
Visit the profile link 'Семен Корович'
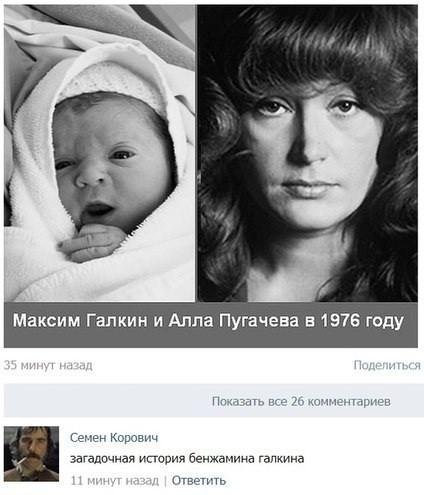(x=114, y=437)
